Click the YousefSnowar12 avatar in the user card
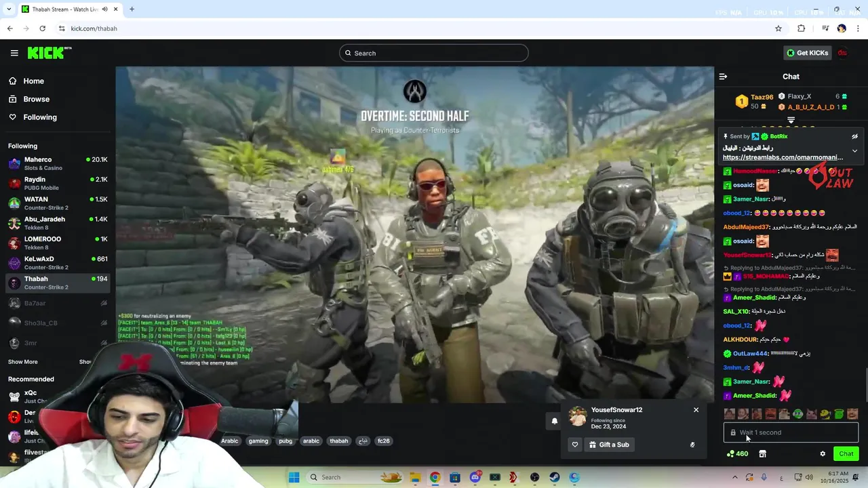868x488 pixels. pos(578,417)
